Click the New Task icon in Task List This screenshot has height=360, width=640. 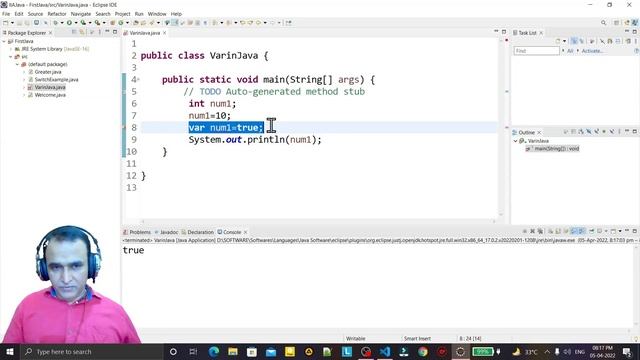pyautogui.click(x=558, y=41)
